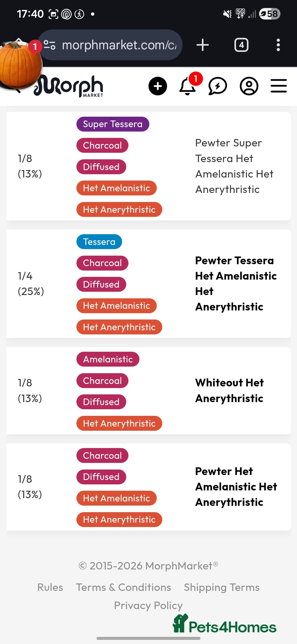Tap the floating pumpkin bubble

(x=19, y=65)
